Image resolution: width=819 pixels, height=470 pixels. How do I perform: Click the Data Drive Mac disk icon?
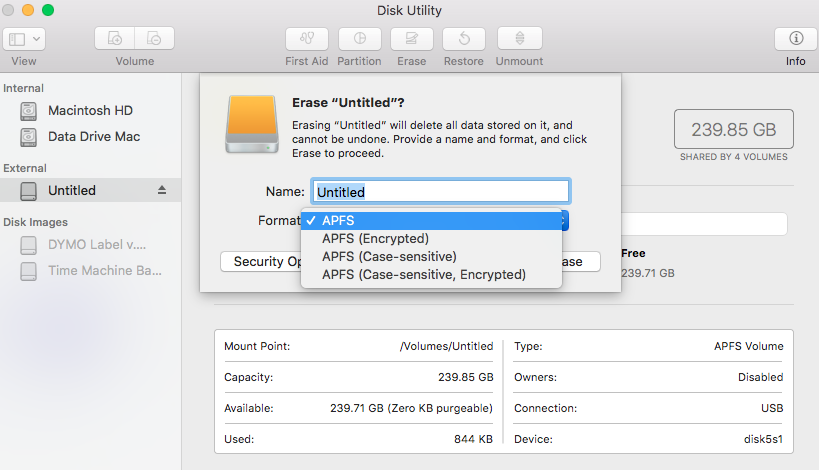click(x=28, y=137)
